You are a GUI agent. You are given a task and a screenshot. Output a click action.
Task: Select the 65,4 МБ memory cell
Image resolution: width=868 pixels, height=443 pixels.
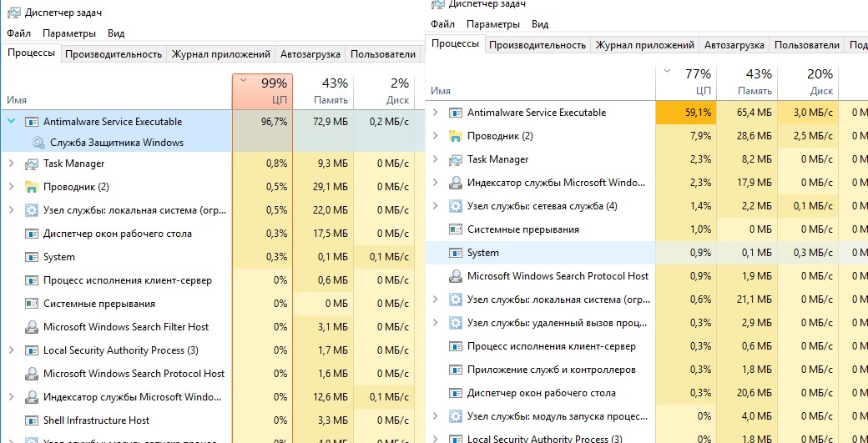pos(746,113)
